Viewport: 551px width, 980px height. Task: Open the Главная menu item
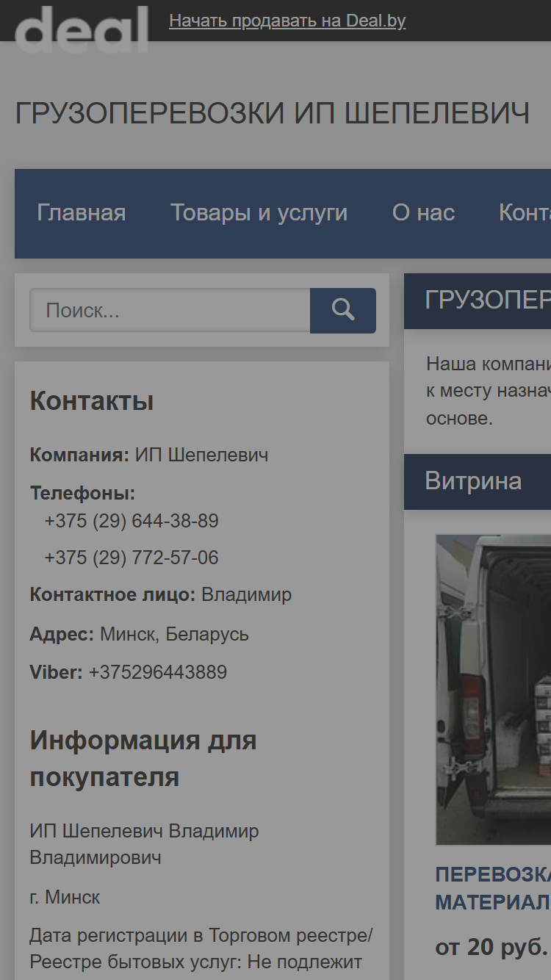point(82,213)
